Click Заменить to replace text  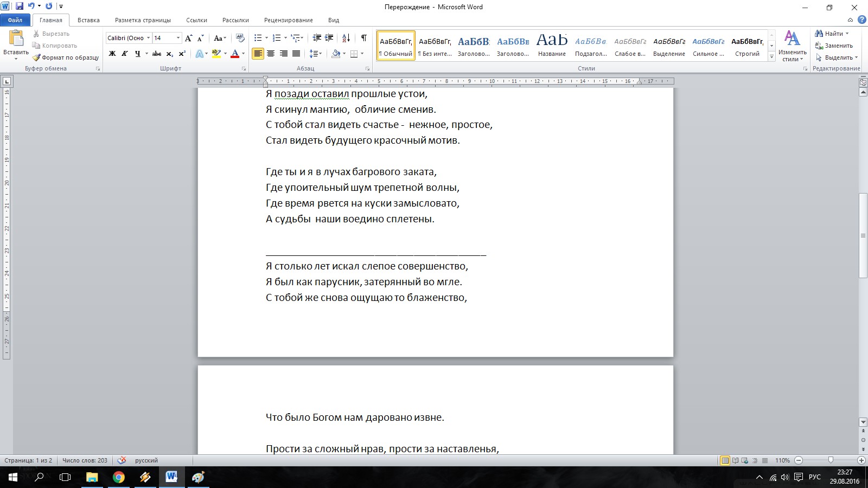[x=834, y=46]
